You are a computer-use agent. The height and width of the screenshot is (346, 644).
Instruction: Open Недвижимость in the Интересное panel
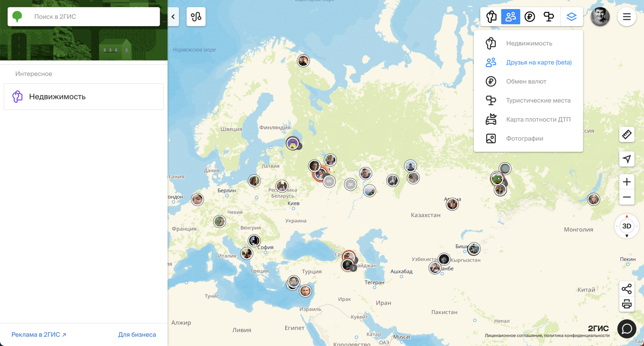click(84, 97)
